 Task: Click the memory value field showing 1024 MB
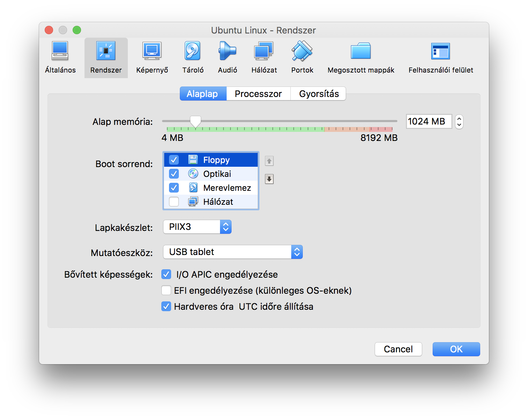[429, 121]
